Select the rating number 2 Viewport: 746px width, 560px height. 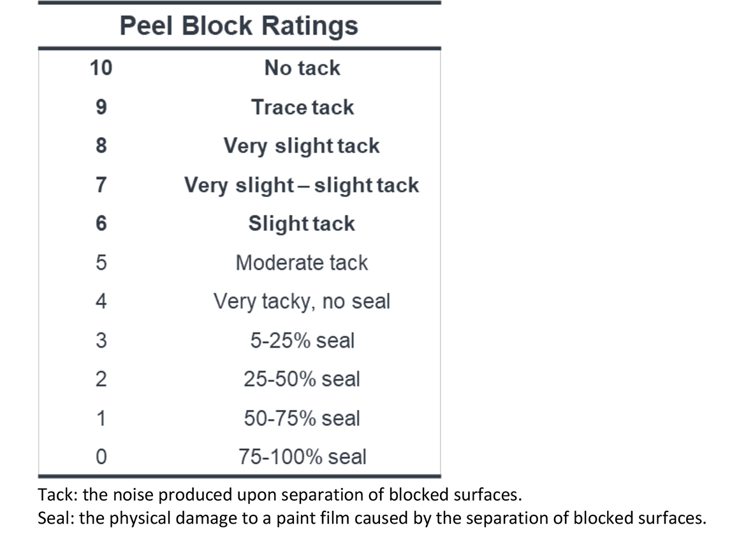point(101,379)
